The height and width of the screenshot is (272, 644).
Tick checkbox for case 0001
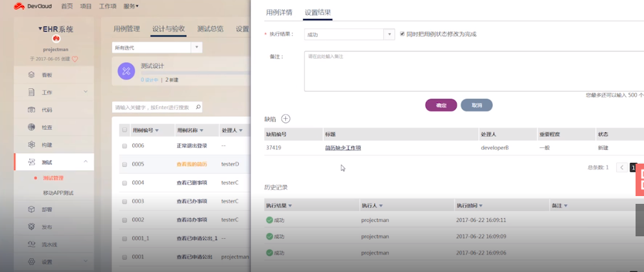click(x=125, y=257)
